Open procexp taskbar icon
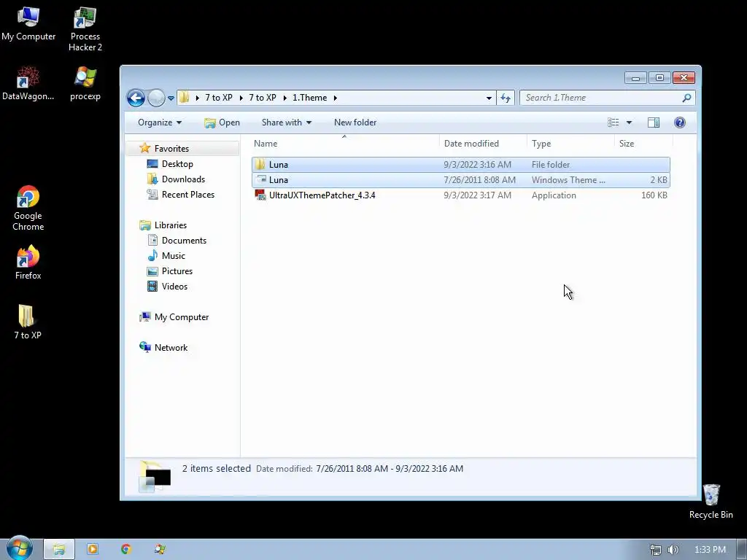Screen dimensions: 747x560 [x=160, y=549]
